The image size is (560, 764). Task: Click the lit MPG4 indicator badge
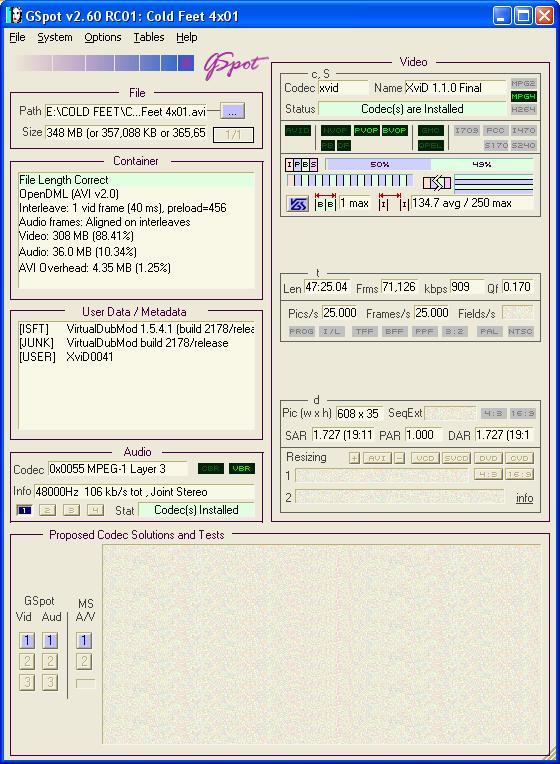click(x=523, y=96)
